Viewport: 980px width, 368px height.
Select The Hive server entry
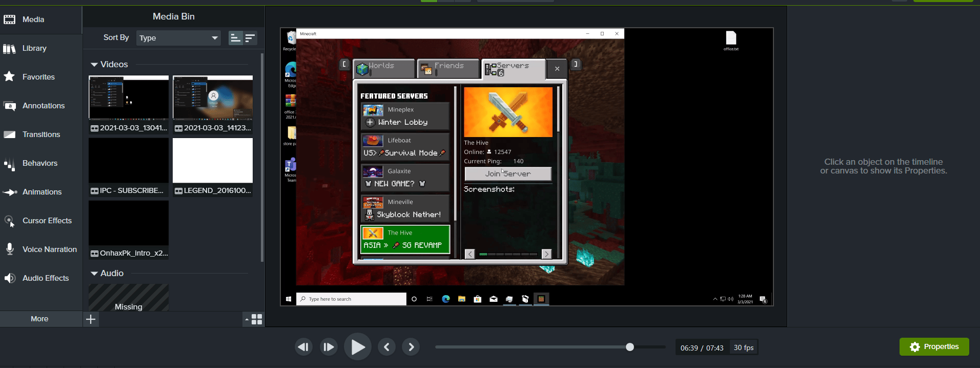pos(405,239)
